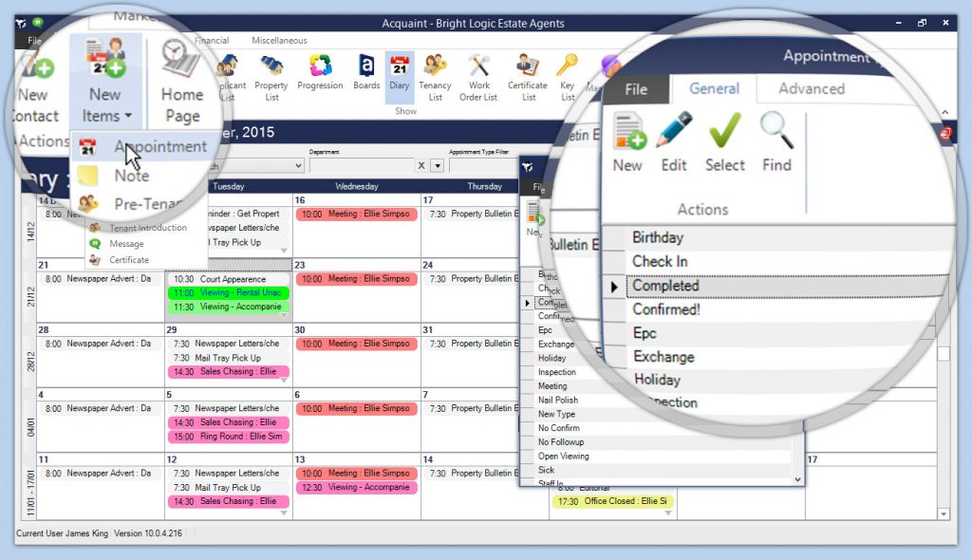Choose Note from the New Items menu
The width and height of the screenshot is (972, 560).
point(132,176)
